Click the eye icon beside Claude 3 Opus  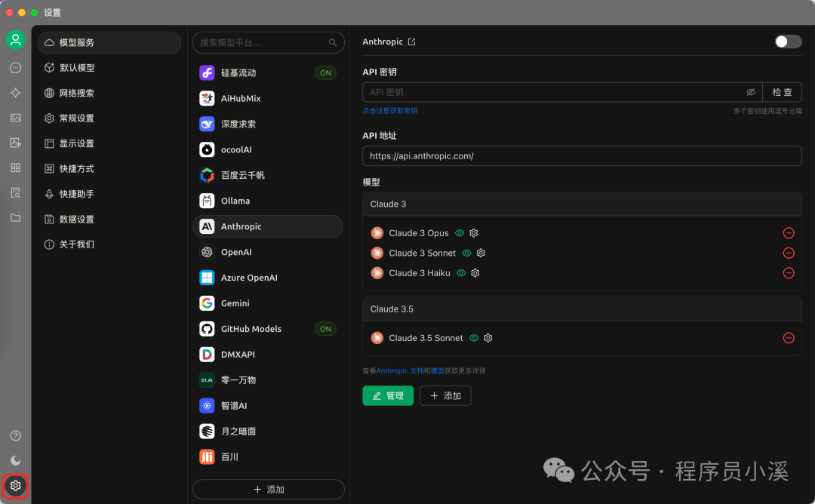click(460, 233)
